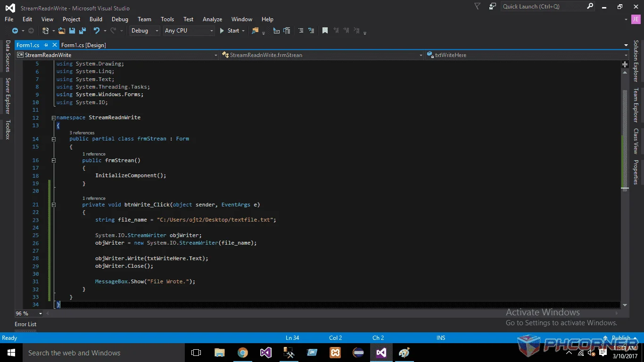This screenshot has width=644, height=362.
Task: Open the Properties side tab
Action: pos(636,173)
